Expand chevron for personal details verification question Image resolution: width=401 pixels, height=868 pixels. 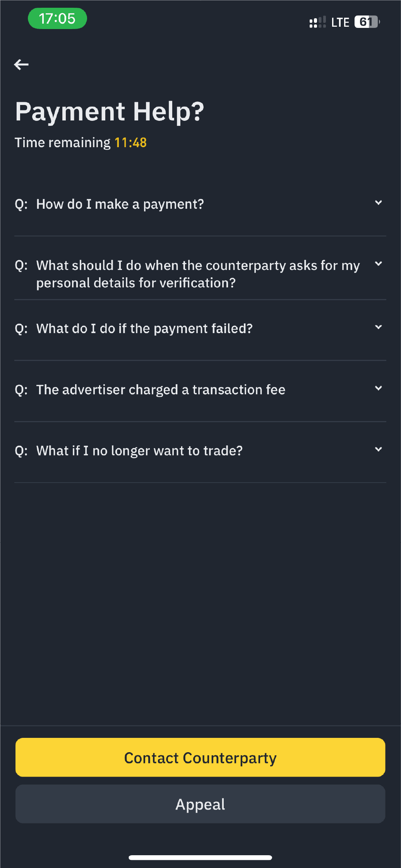[378, 264]
